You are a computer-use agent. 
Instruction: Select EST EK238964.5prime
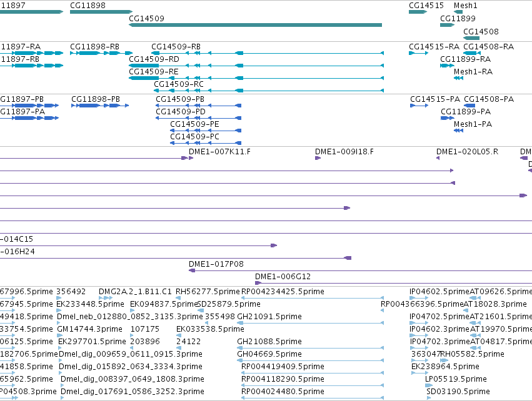[x=419, y=373]
